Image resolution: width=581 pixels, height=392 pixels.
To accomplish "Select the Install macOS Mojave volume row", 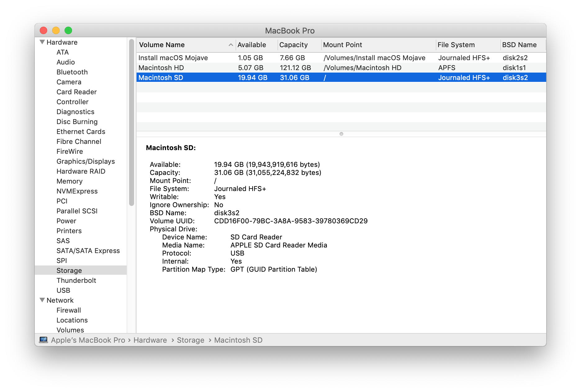I will [x=341, y=58].
